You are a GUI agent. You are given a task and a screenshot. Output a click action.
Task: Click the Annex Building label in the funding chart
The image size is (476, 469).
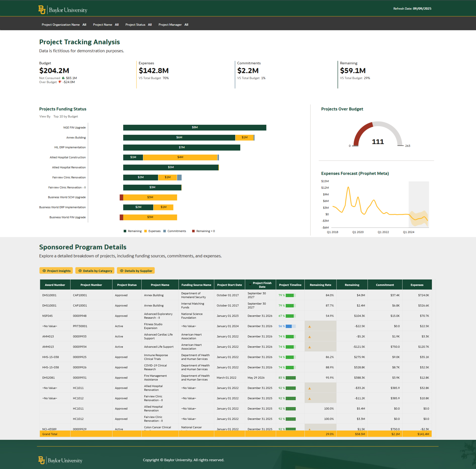[76, 137]
